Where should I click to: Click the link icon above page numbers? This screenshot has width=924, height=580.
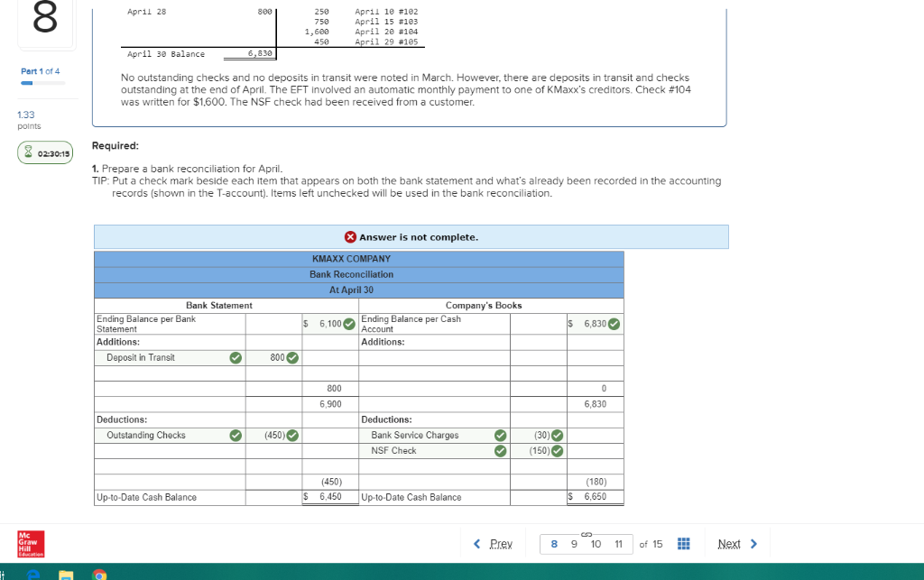[x=587, y=534]
